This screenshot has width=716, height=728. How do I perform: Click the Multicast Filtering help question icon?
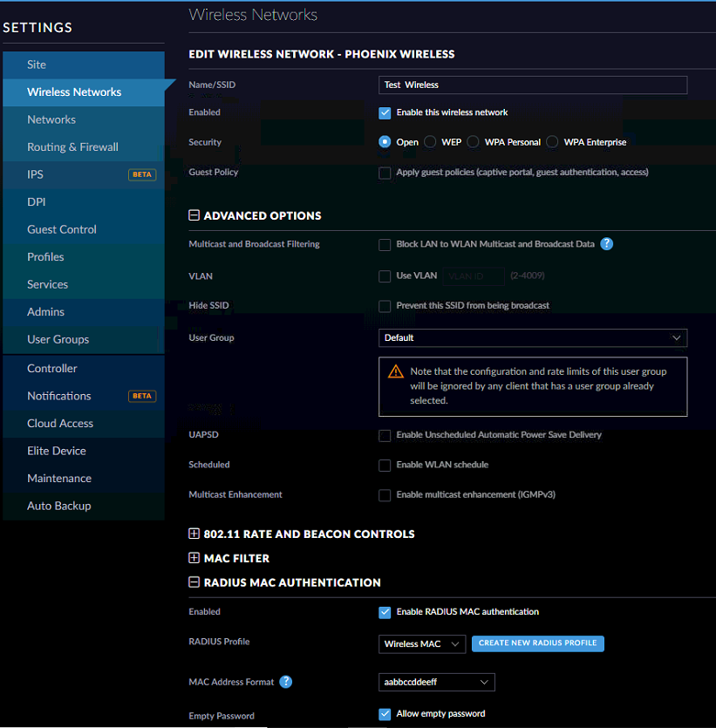click(x=607, y=244)
